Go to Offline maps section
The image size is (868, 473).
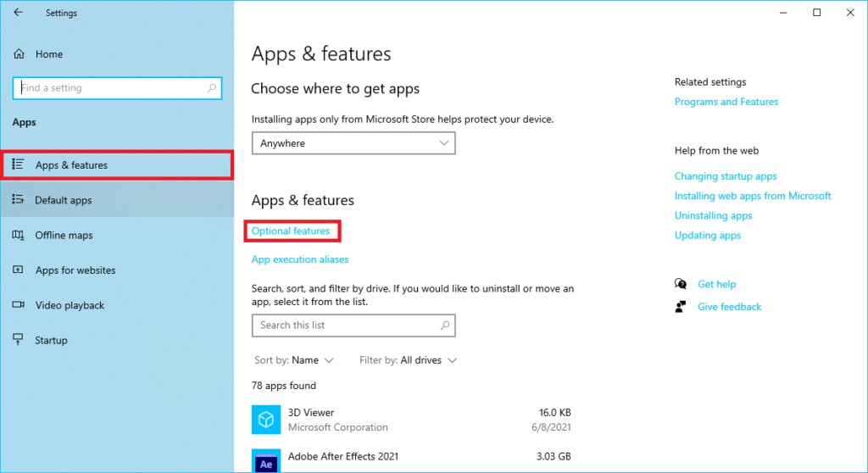[117, 235]
